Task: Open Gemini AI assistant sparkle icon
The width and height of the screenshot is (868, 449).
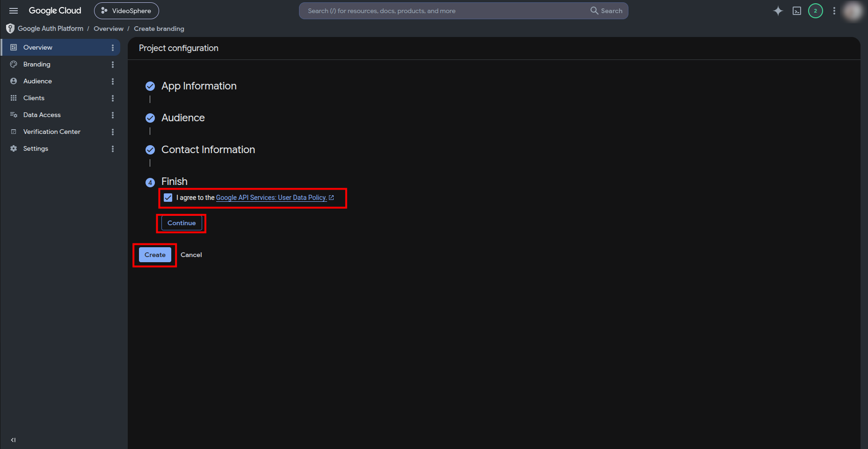Action: click(x=778, y=11)
